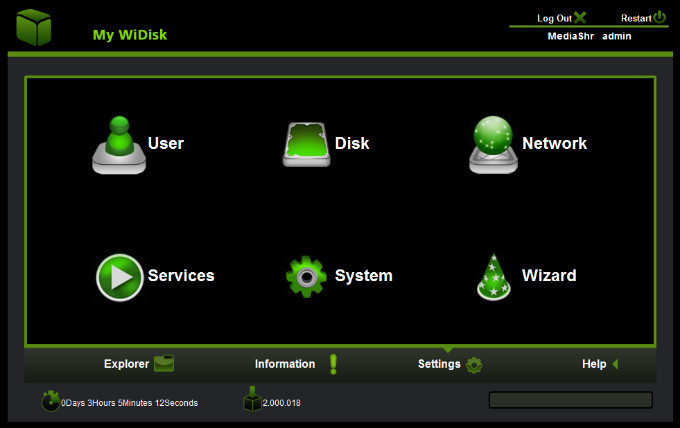Open the System gear icon
The image size is (680, 428).
[306, 277]
